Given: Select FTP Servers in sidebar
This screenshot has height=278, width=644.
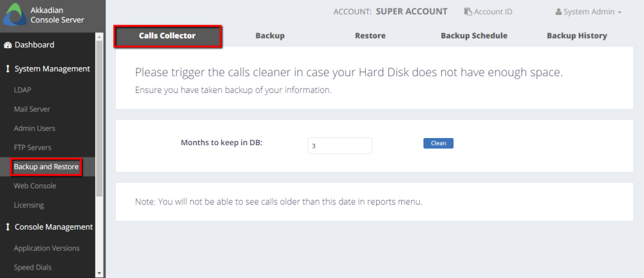Looking at the screenshot, I should 32,147.
